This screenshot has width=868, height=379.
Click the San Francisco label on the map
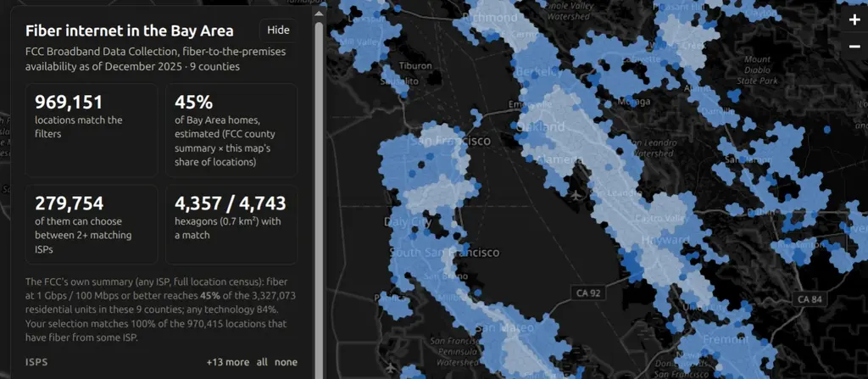[450, 141]
